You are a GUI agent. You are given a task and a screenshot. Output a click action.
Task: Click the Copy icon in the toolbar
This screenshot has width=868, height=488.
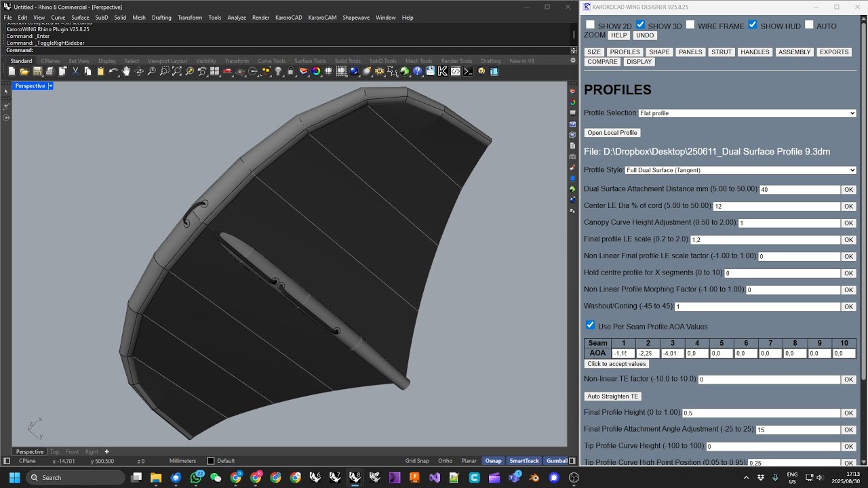pos(88,71)
